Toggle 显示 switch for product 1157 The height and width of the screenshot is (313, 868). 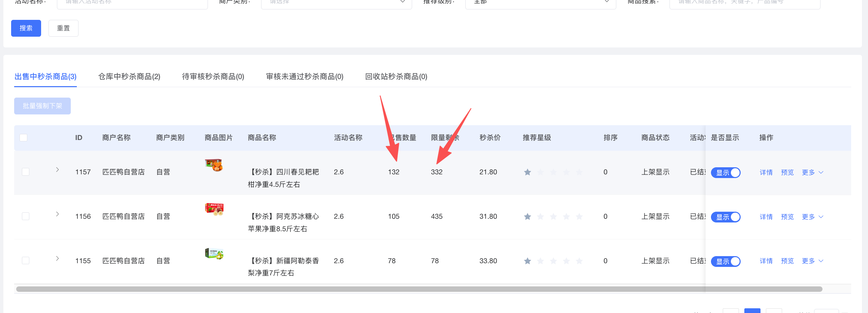coord(725,173)
